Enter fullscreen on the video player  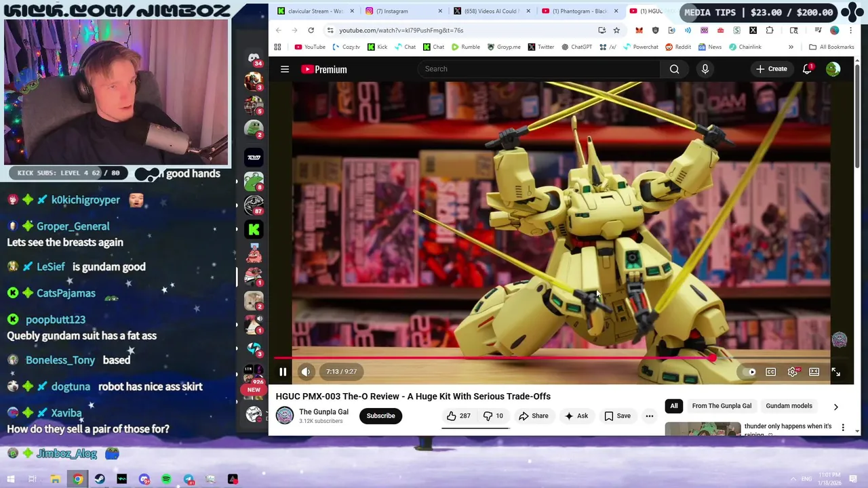coord(836,371)
